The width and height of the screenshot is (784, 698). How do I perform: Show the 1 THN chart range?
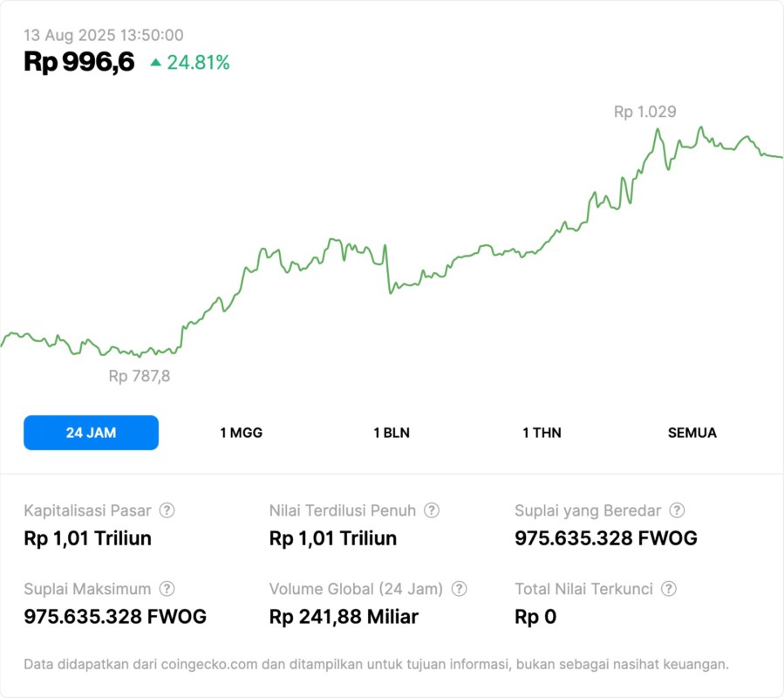coord(542,433)
